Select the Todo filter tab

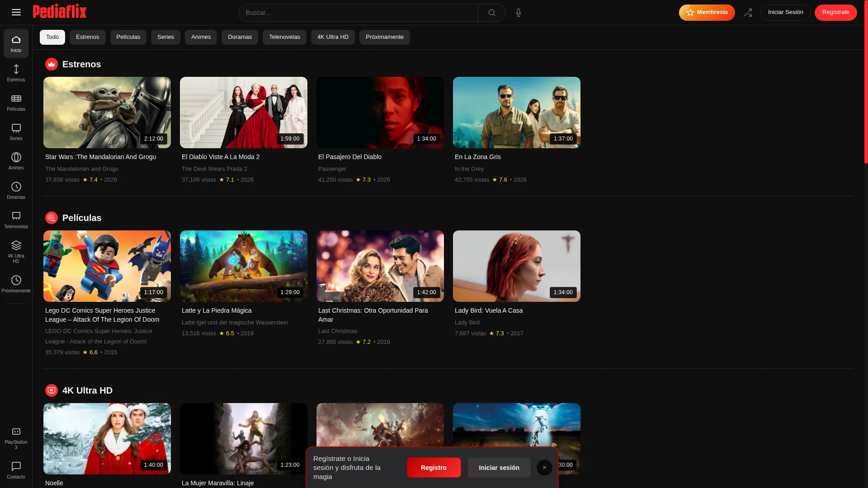coord(52,37)
